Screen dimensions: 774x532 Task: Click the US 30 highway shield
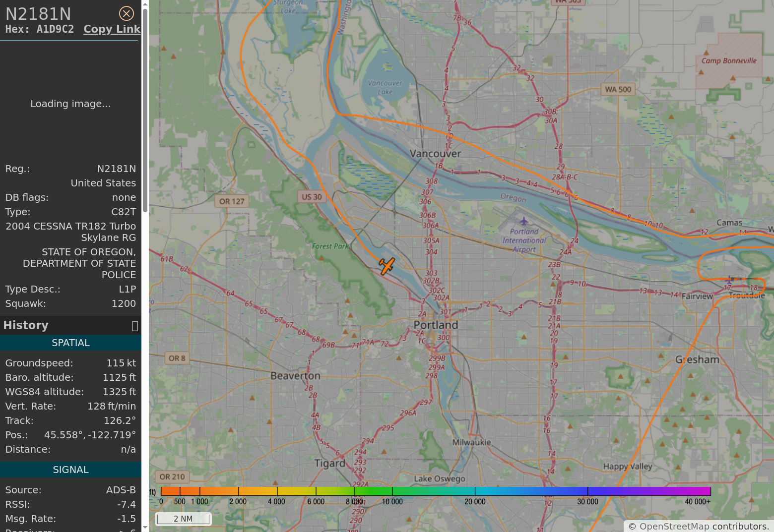pos(312,197)
